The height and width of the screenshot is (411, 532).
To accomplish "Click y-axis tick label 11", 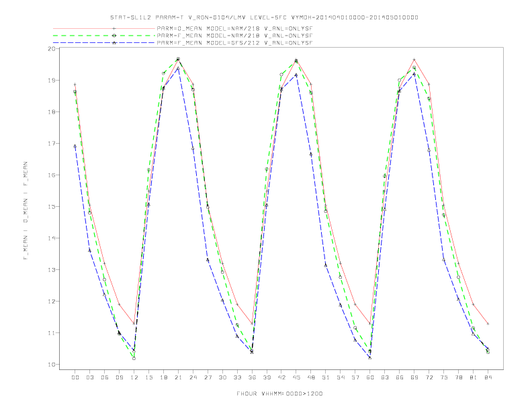I will point(52,332).
